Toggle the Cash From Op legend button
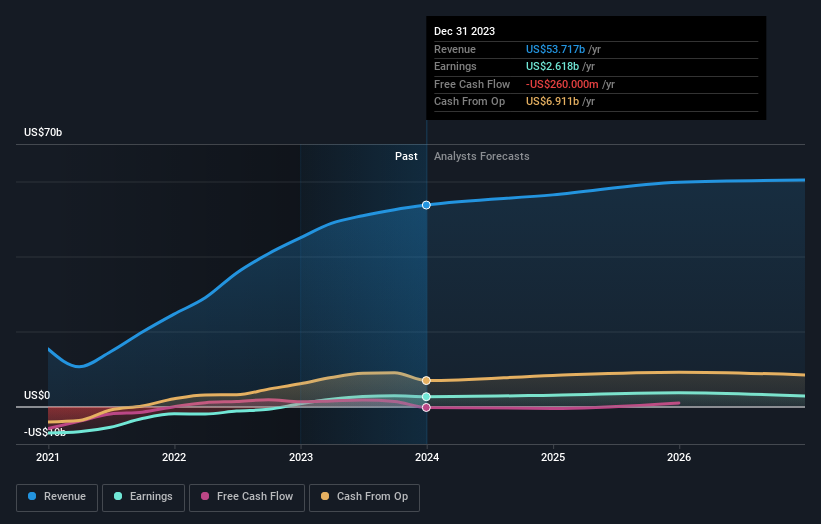 coord(364,497)
